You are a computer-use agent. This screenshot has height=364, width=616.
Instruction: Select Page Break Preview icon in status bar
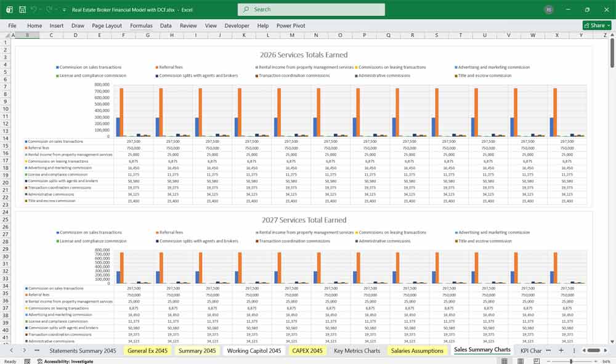pyautogui.click(x=537, y=360)
